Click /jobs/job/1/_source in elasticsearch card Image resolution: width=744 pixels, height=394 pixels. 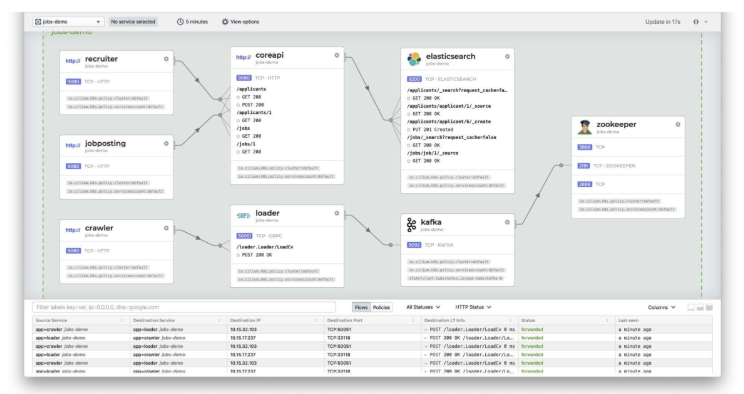click(432, 153)
